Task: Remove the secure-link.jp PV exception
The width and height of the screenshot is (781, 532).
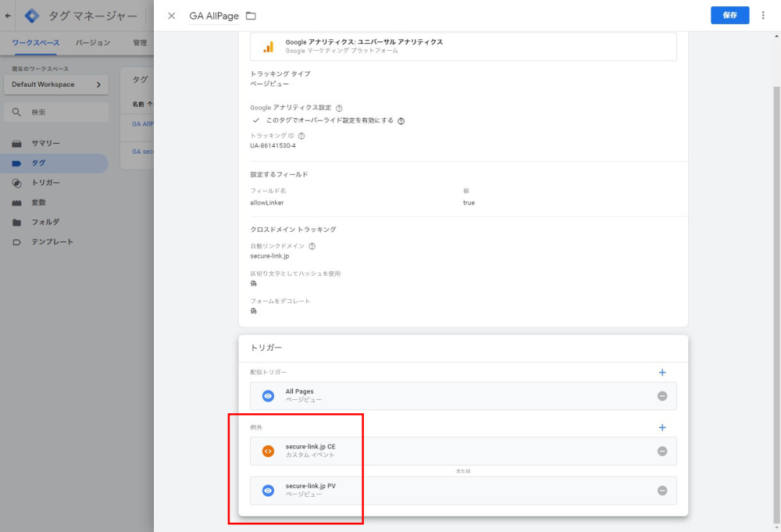Action: tap(662, 491)
